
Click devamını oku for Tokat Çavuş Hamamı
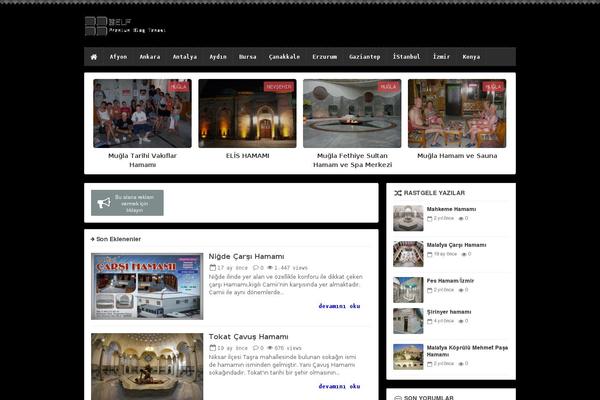[x=339, y=387]
